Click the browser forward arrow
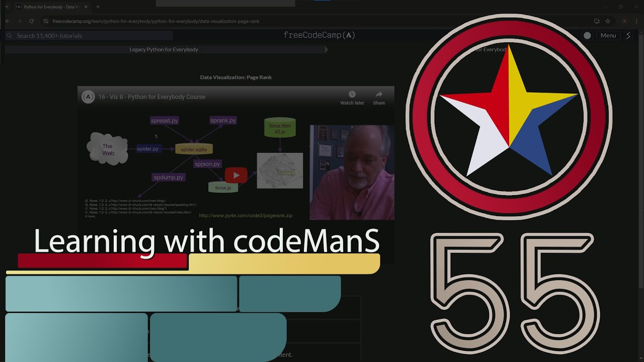The image size is (644, 362). pyautogui.click(x=19, y=21)
